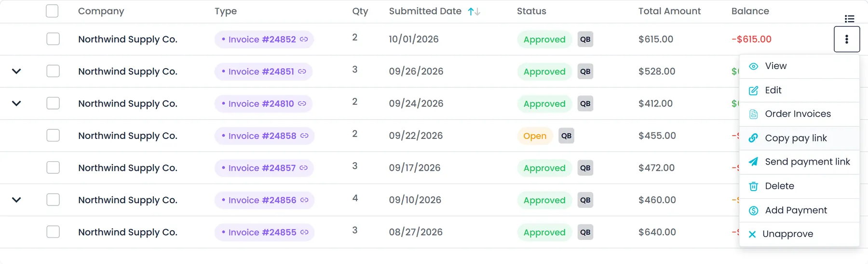This screenshot has width=868, height=264.
Task: Expand the Invoice #24810 row chevron
Action: tap(16, 103)
